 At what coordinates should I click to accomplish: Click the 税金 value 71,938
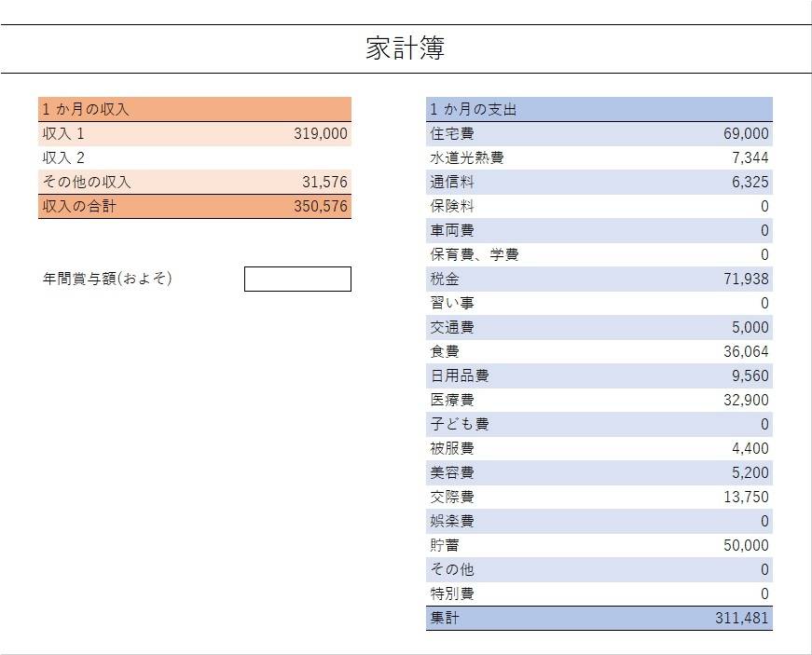coord(746,279)
